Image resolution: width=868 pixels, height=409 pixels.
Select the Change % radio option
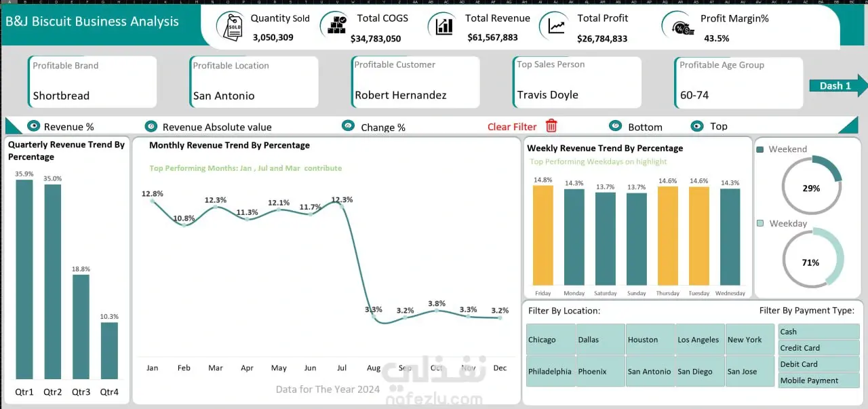(348, 125)
